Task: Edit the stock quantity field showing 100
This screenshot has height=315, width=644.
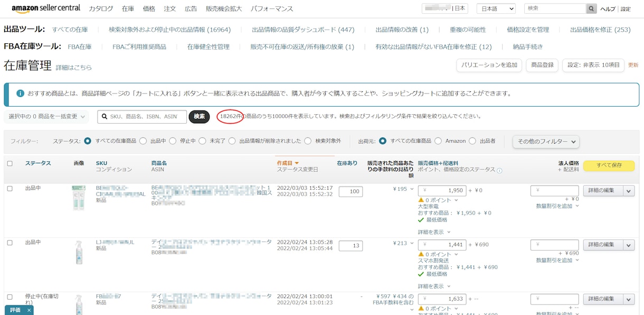Action: point(351,191)
